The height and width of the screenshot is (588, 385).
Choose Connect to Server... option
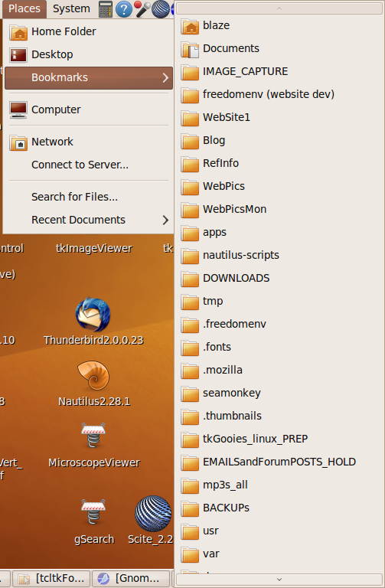[x=80, y=165]
